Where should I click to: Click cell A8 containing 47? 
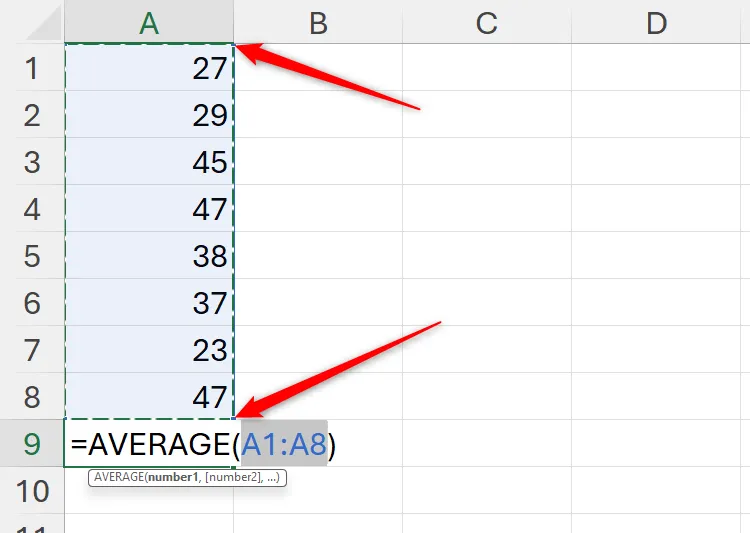pyautogui.click(x=149, y=396)
